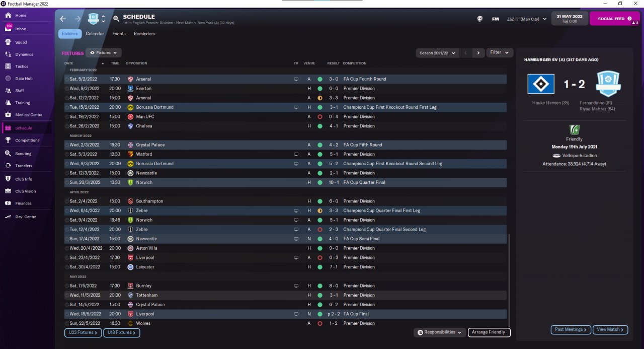The width and height of the screenshot is (644, 349).
Task: Select the Everton 6 - 0 fixture row
Action: pos(285,89)
